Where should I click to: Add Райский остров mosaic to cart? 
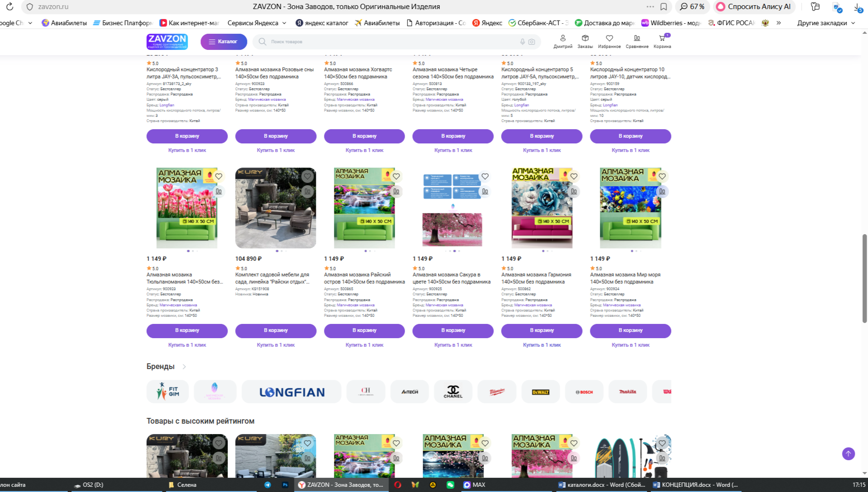[364, 331]
